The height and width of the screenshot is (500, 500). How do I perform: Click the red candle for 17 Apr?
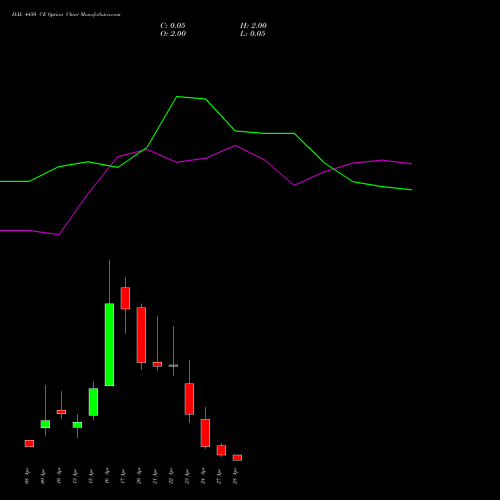(125, 298)
